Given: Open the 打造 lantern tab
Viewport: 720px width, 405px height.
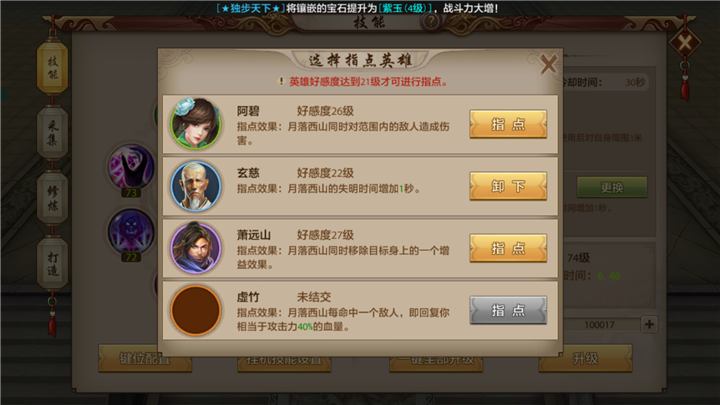Looking at the screenshot, I should [52, 264].
